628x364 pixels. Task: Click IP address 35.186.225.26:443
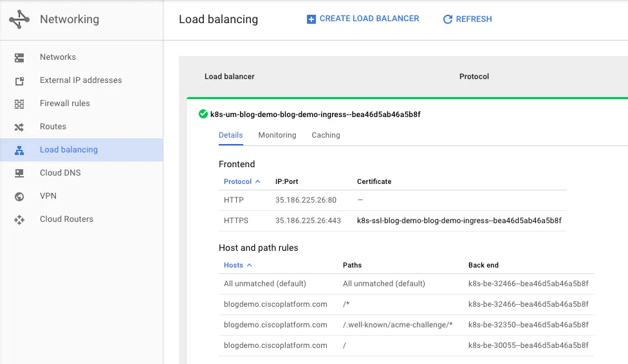308,221
